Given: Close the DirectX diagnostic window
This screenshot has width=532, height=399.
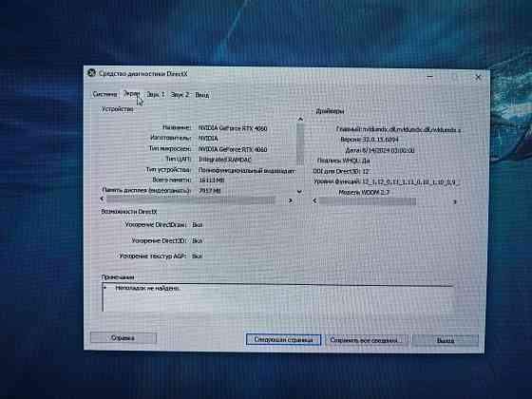Looking at the screenshot, I should point(478,77).
